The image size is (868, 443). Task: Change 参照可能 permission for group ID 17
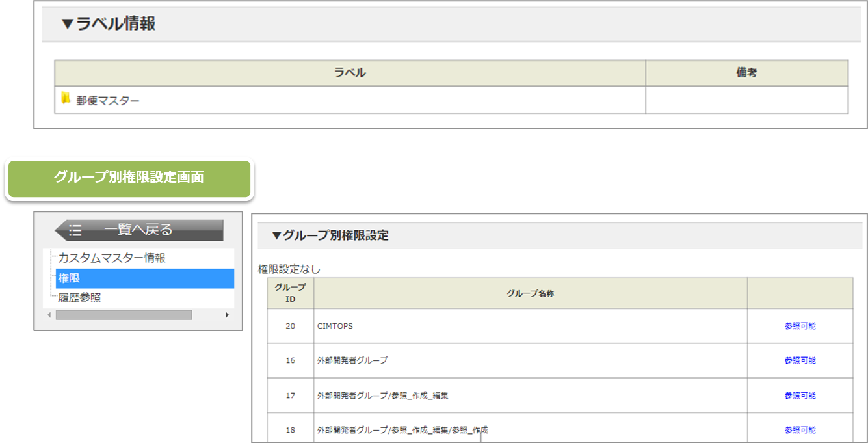(x=800, y=396)
